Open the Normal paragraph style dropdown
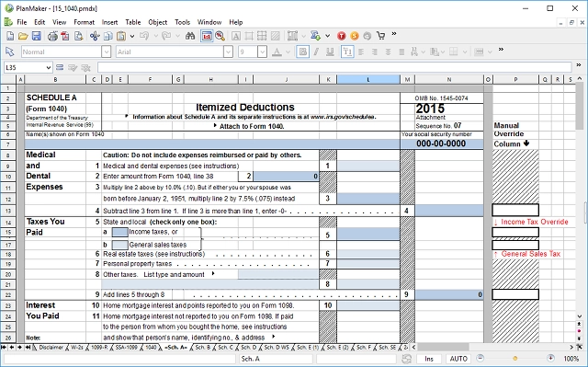Image resolution: width=588 pixels, height=367 pixels. click(x=107, y=52)
